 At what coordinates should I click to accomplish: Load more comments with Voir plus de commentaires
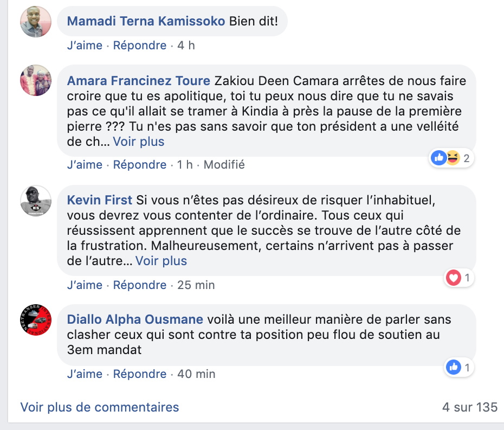tap(100, 407)
